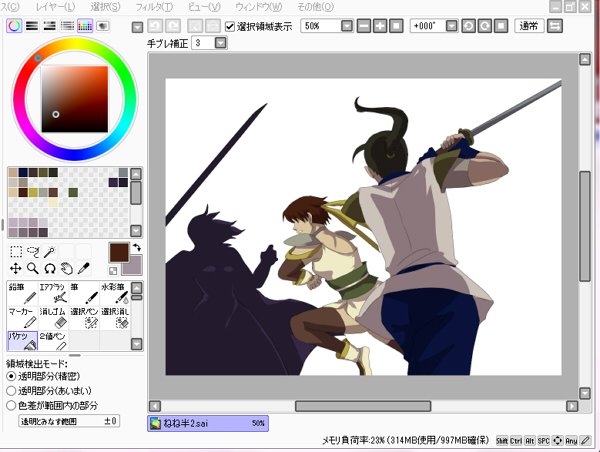This screenshot has height=452, width=600.
Task: Click the redo arrow button
Action: pos(173,26)
